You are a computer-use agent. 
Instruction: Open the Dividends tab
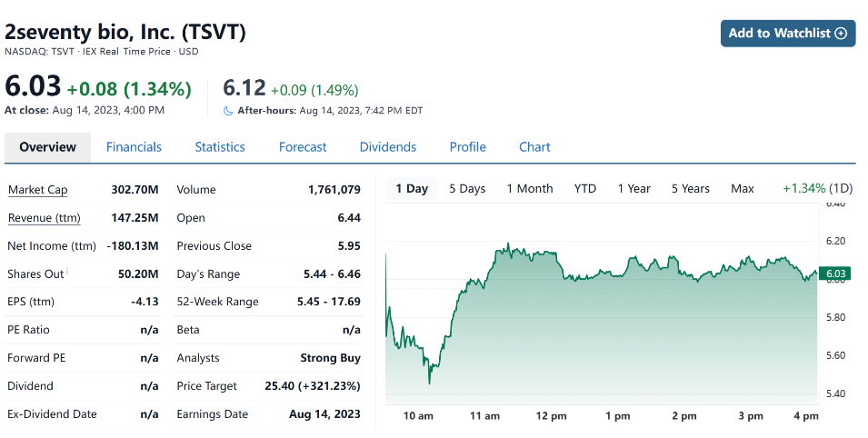[388, 147]
